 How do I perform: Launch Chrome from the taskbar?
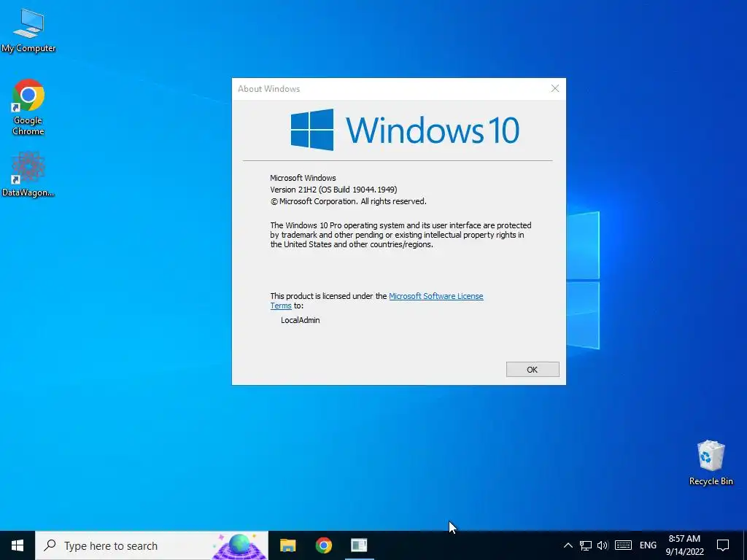[323, 545]
